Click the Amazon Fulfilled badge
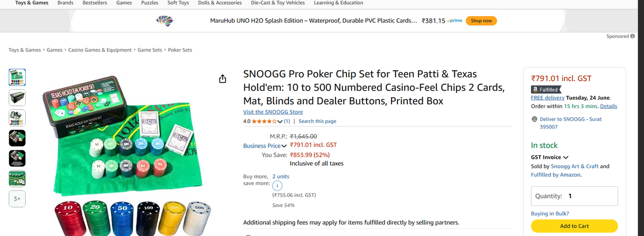Image resolution: width=644 pixels, height=236 pixels. pos(546,89)
